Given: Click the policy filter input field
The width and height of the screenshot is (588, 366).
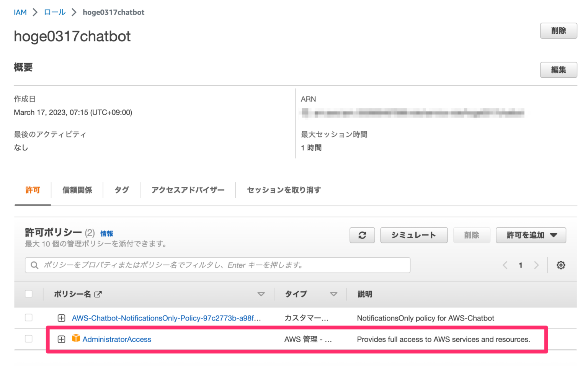Looking at the screenshot, I should 191,265.
